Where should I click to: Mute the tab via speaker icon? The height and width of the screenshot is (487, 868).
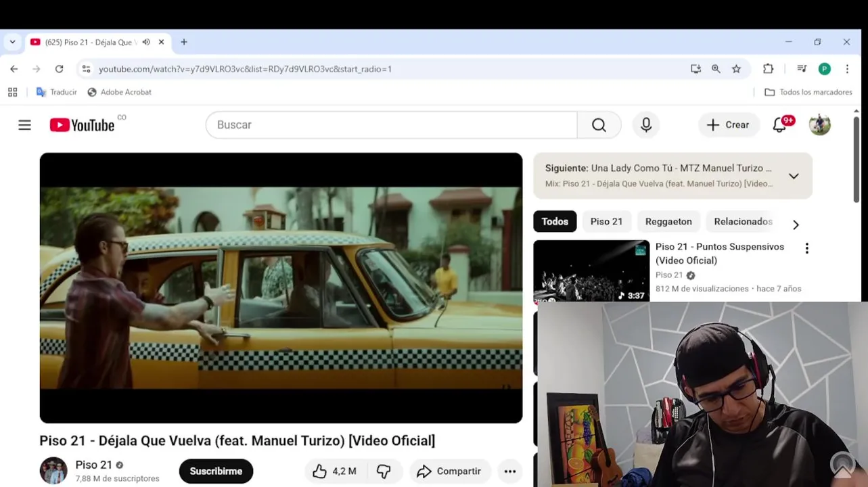[x=146, y=42]
